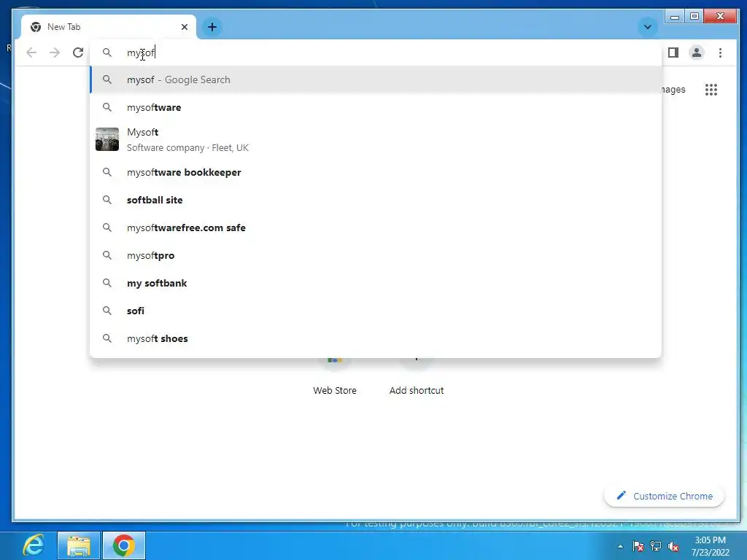Open Images link at top right
The height and width of the screenshot is (560, 747).
(673, 90)
